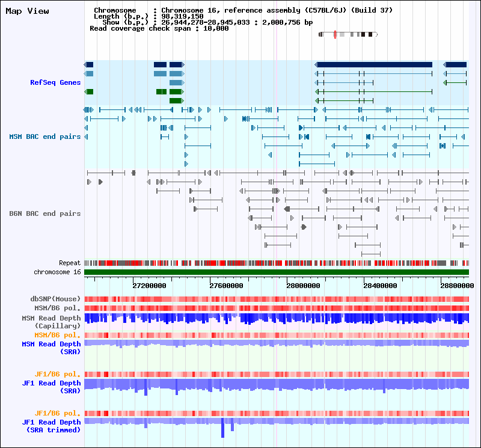481x448 pixels.
Task: Open the JF1 Read Depth (SRA) label
Action: pos(51,387)
